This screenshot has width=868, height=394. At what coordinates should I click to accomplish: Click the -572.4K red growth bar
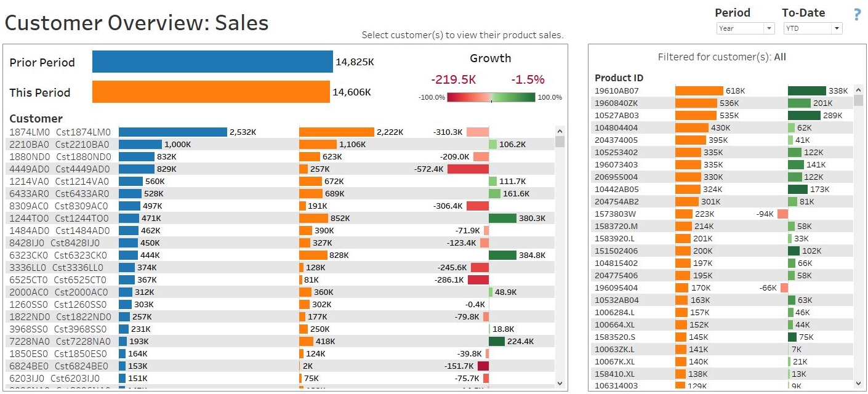click(468, 169)
